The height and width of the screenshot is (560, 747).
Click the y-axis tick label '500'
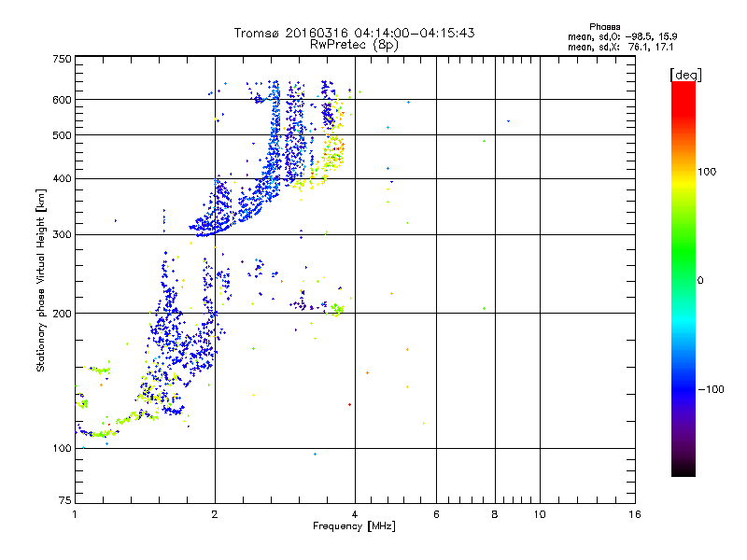[62, 135]
